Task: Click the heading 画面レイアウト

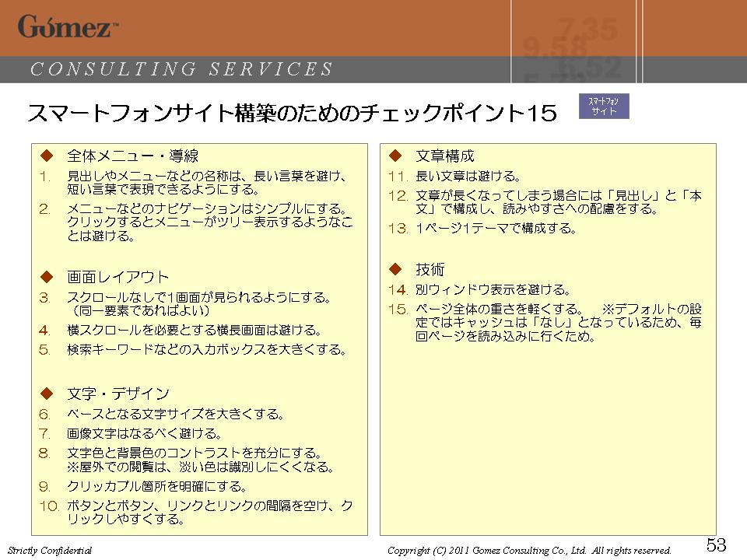Action: [117, 277]
